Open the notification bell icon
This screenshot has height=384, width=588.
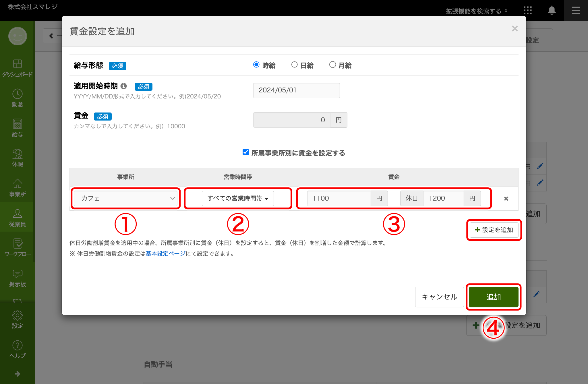tap(552, 11)
